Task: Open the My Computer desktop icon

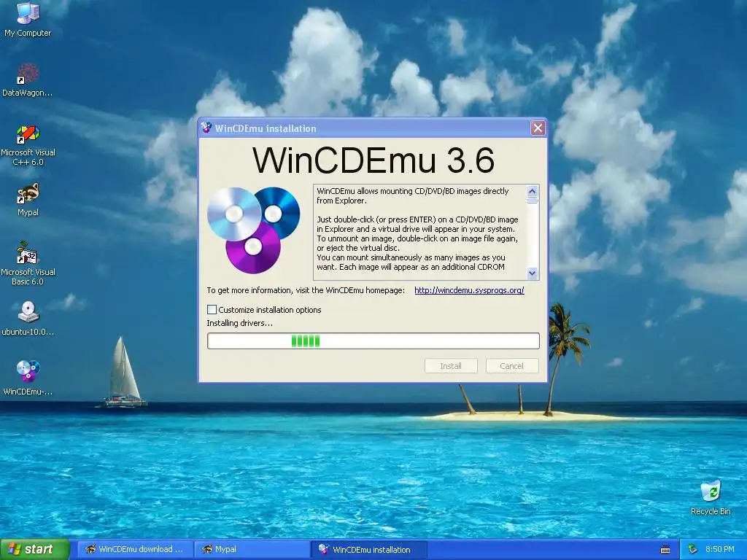Action: coord(28,19)
